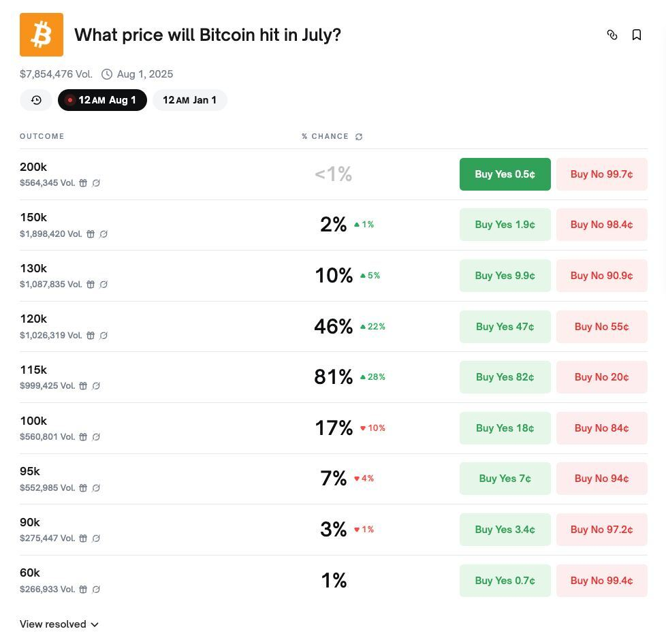Image resolution: width=666 pixels, height=644 pixels.
Task: Click the copy link icon
Action: [x=612, y=35]
